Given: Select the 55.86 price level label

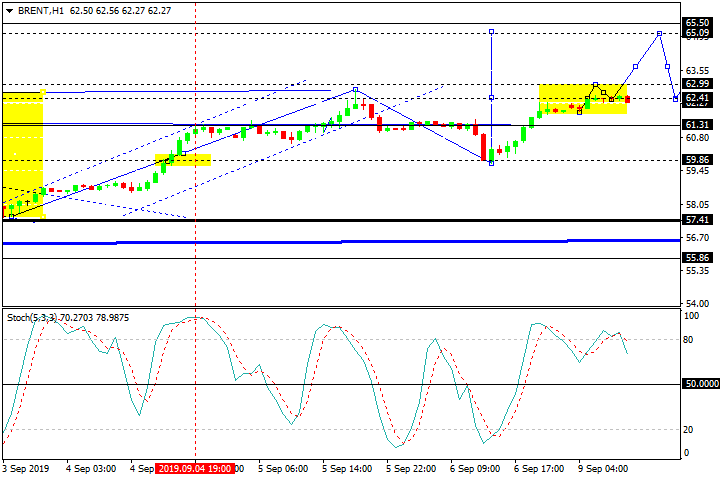Looking at the screenshot, I should (x=697, y=257).
